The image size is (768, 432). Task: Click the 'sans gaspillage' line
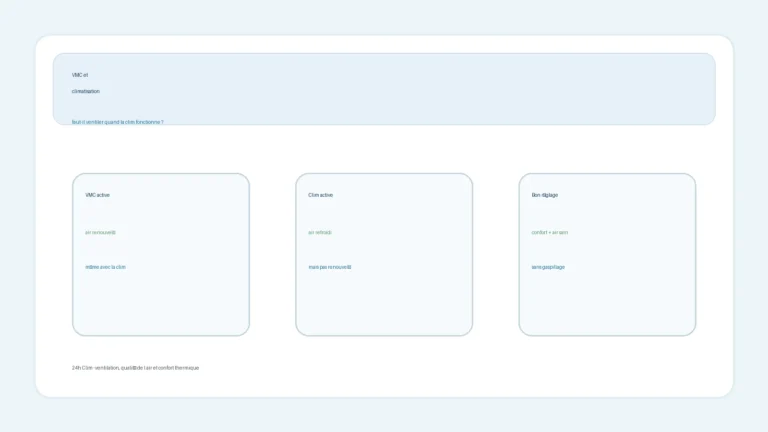[548, 267]
